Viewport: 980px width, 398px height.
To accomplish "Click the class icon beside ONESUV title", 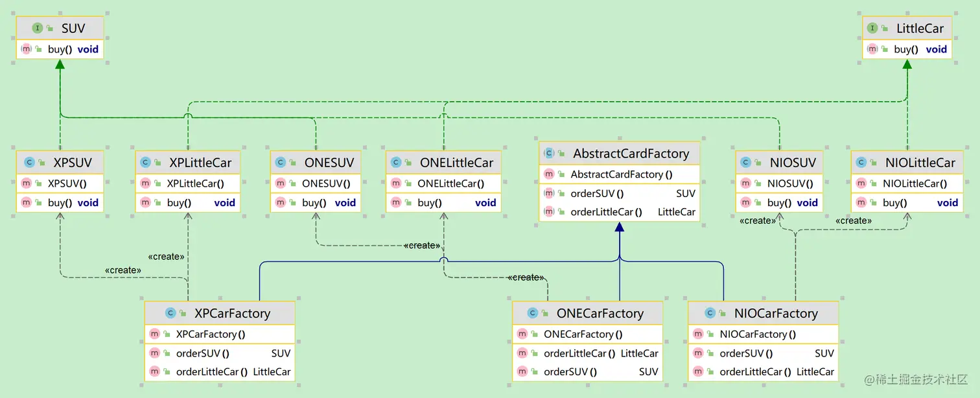I will [x=281, y=163].
